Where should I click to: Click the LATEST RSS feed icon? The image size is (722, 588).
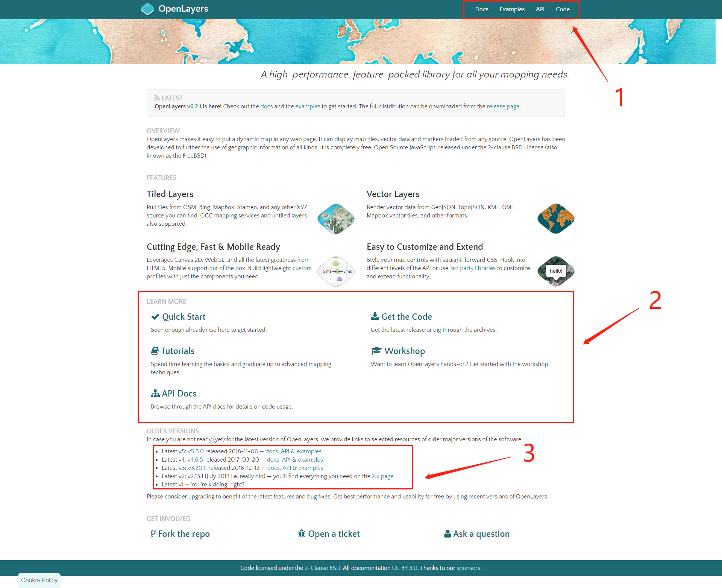pos(157,98)
